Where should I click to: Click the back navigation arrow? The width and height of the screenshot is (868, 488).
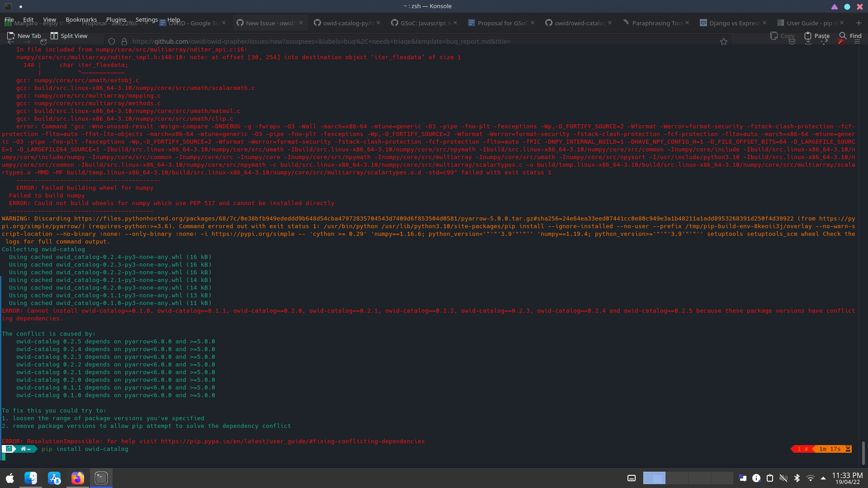[x=10, y=41]
